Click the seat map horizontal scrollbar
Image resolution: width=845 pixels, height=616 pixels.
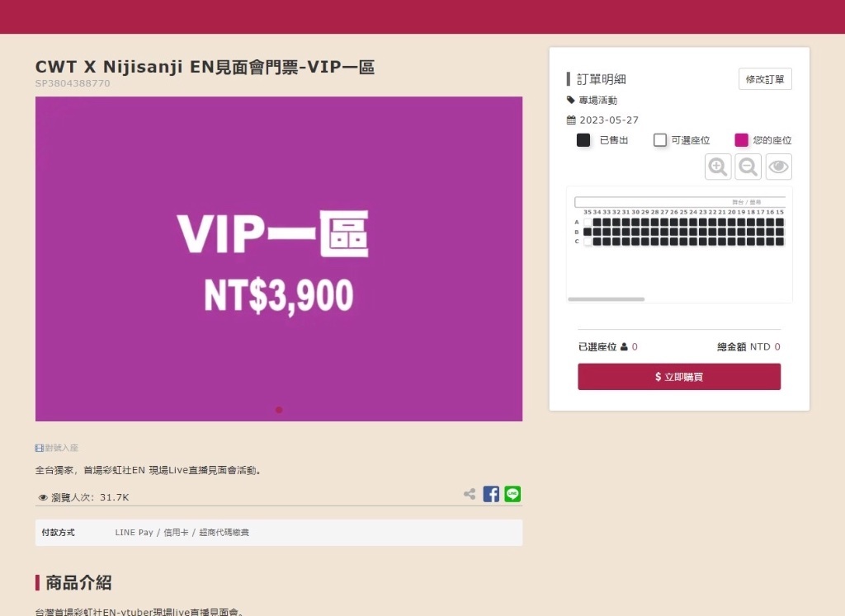click(x=607, y=299)
